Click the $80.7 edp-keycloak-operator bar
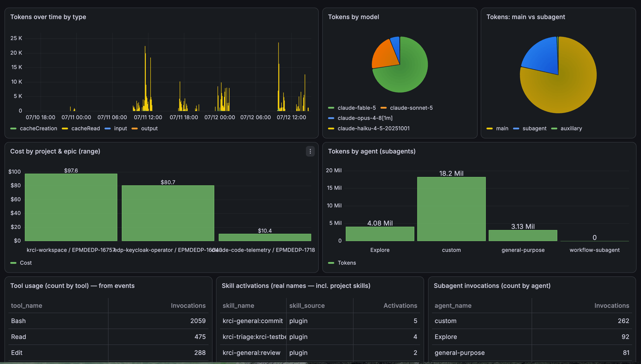 click(168, 213)
